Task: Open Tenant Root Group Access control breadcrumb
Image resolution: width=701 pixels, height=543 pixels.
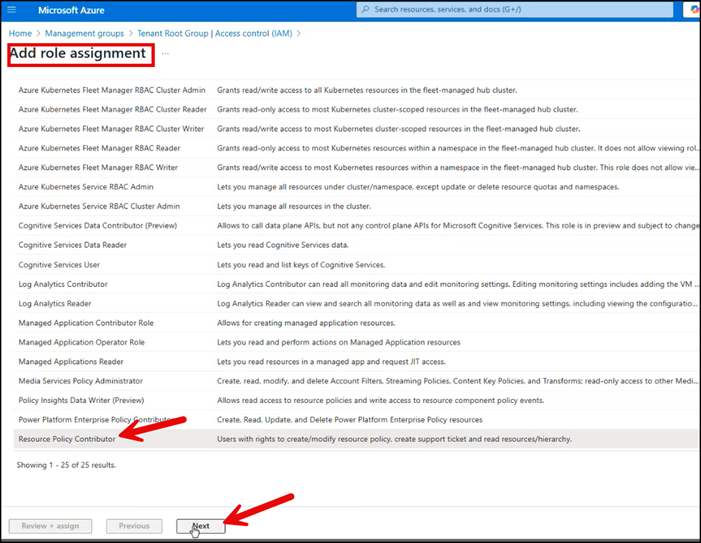Action: 215,34
